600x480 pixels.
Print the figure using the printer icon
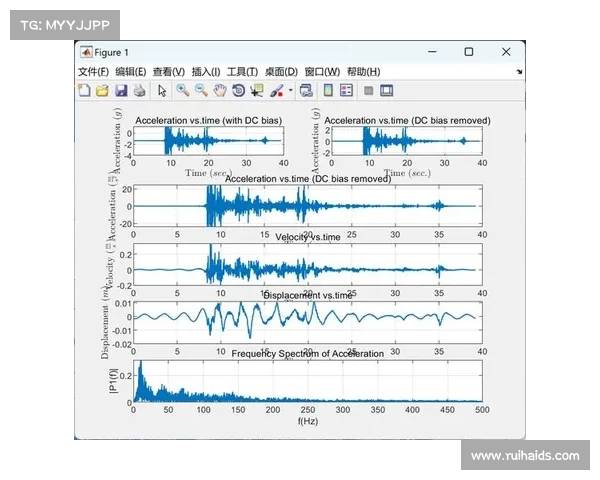139,90
